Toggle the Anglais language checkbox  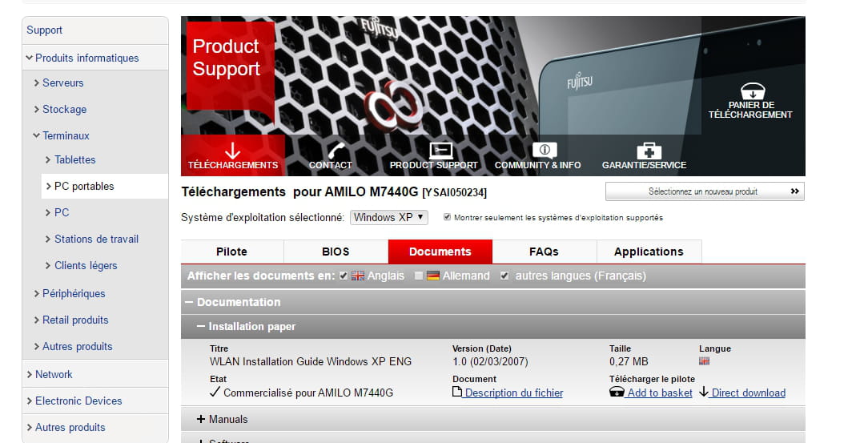[x=344, y=276]
